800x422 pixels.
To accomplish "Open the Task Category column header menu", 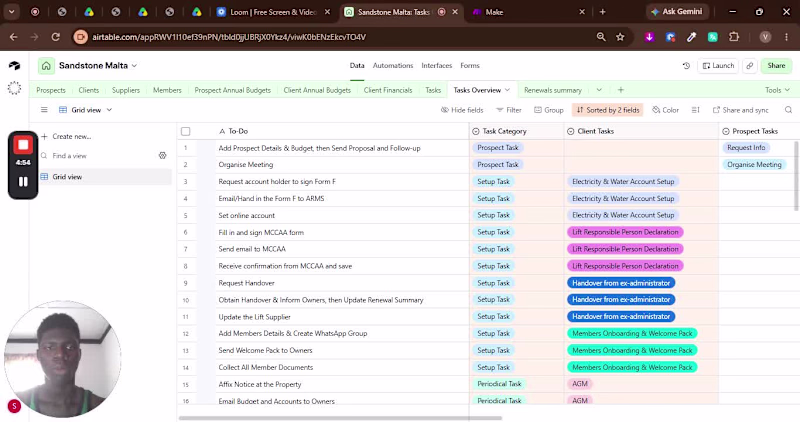I will coord(516,131).
